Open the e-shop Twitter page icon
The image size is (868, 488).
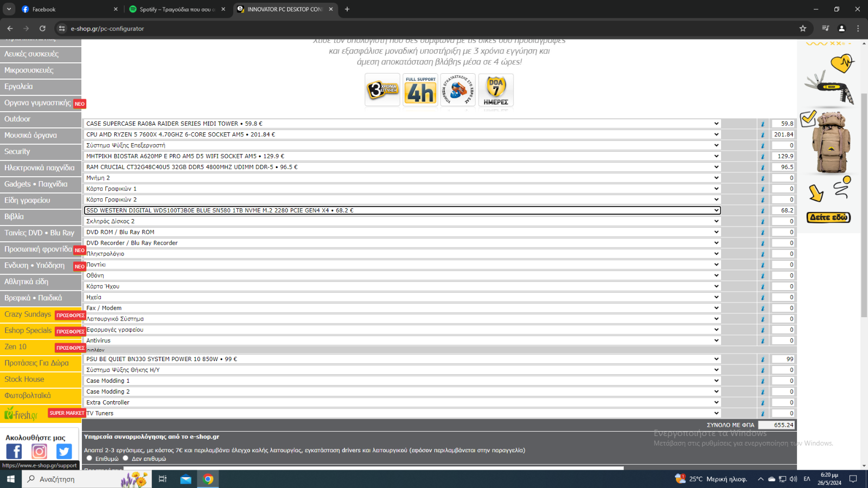64,451
